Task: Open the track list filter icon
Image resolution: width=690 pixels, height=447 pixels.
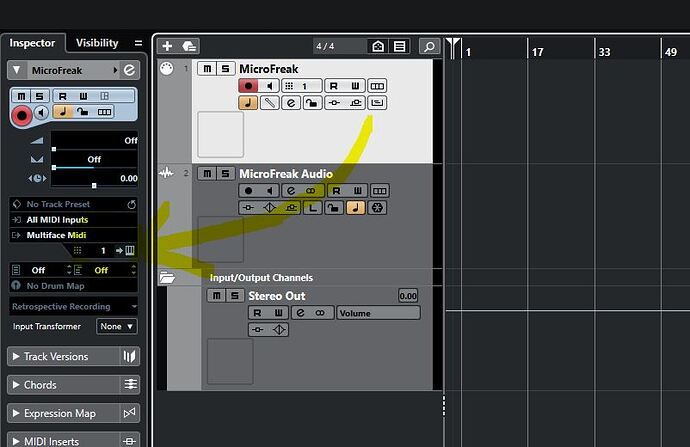Action: pyautogui.click(x=400, y=46)
